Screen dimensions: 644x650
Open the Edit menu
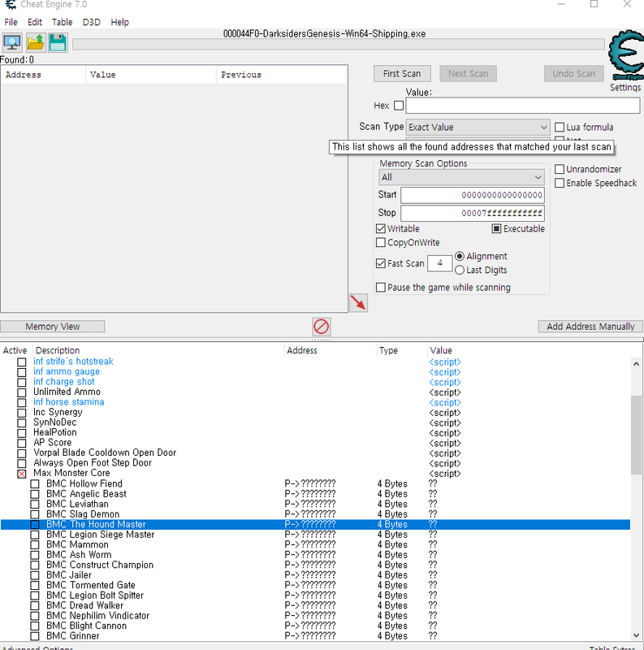[x=35, y=22]
